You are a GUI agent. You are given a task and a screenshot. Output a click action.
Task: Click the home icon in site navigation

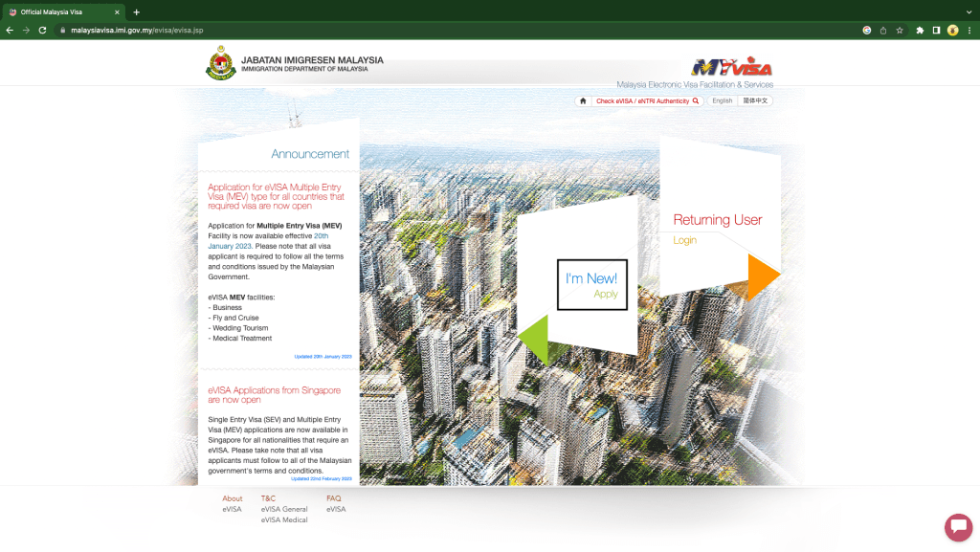(x=583, y=100)
